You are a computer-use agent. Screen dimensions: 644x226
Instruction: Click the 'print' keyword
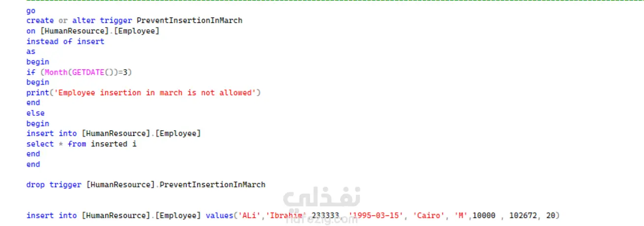(38, 92)
